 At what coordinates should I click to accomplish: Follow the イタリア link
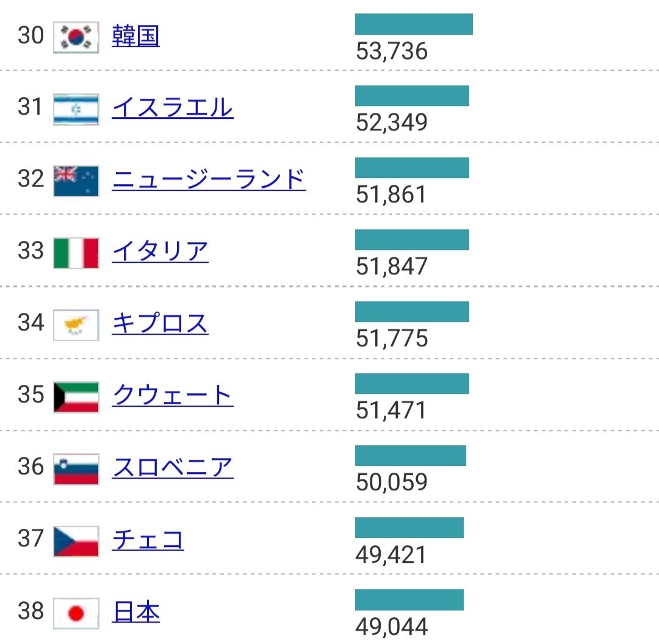pos(160,252)
